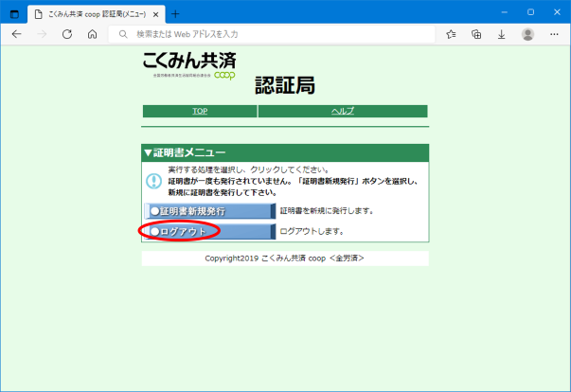
Task: Click the text 証明書を新規に発行します。
Action: 327,211
